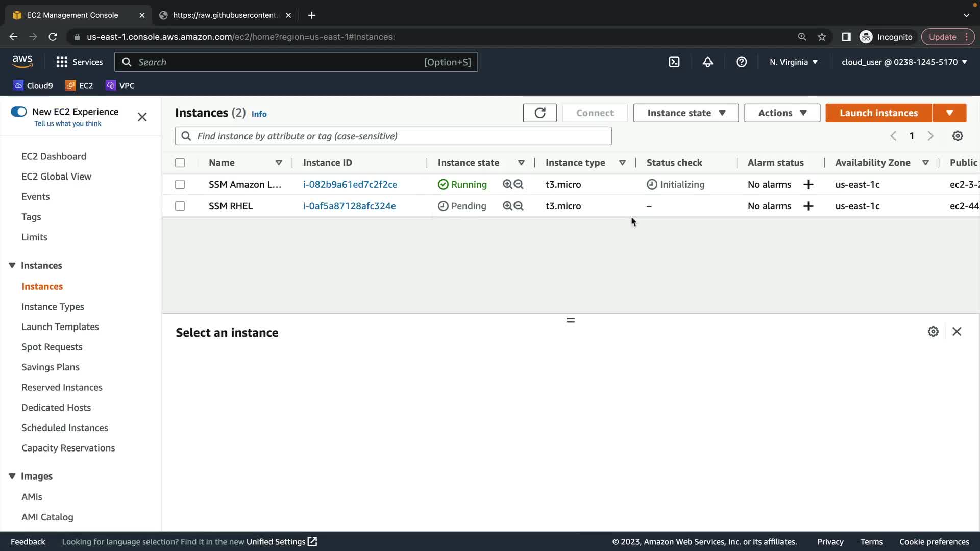Refresh the instances list

coord(540,113)
